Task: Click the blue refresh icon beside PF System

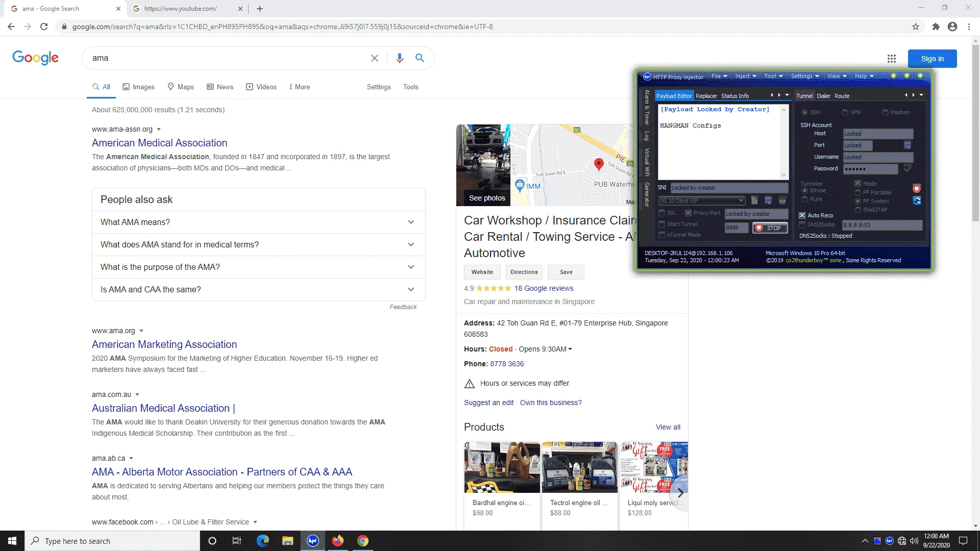Action: coord(917,201)
